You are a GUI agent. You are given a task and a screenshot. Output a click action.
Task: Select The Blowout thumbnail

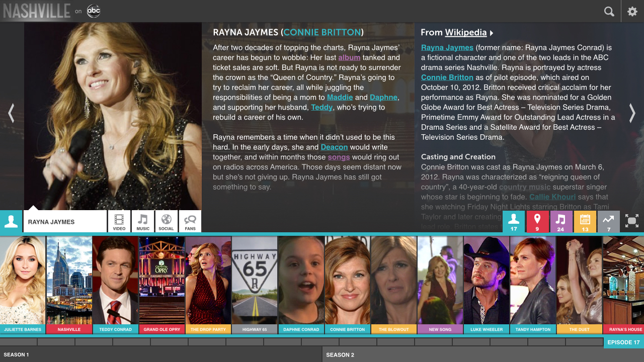tap(394, 285)
